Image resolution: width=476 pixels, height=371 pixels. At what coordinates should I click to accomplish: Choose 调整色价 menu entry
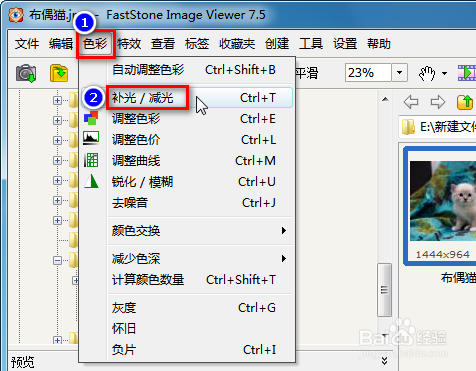187,140
